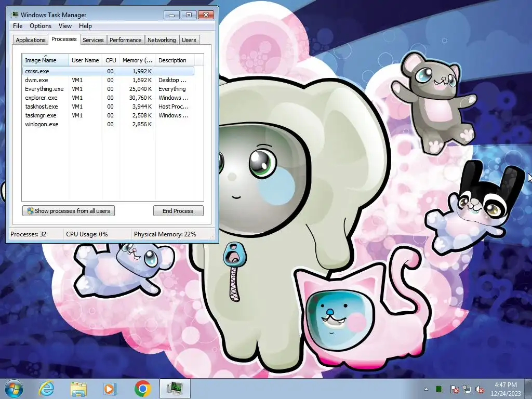Click memory value 30,760 K

coord(140,98)
